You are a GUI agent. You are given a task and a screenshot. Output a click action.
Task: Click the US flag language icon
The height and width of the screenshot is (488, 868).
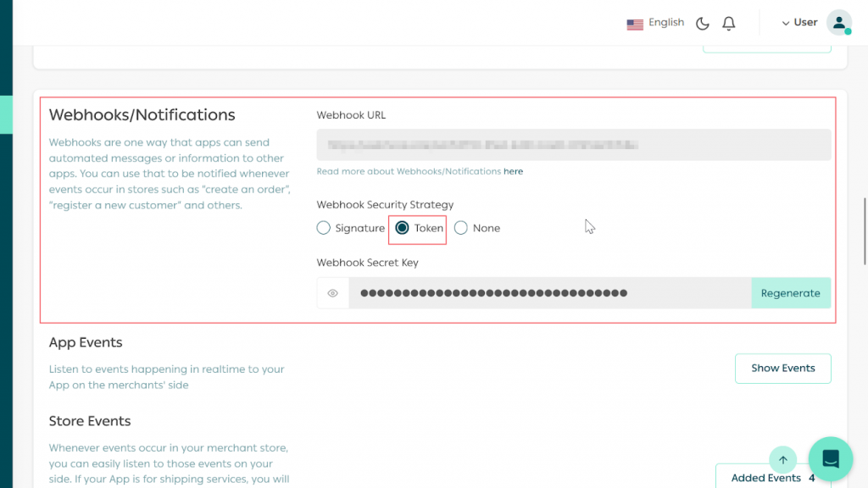[x=635, y=24]
